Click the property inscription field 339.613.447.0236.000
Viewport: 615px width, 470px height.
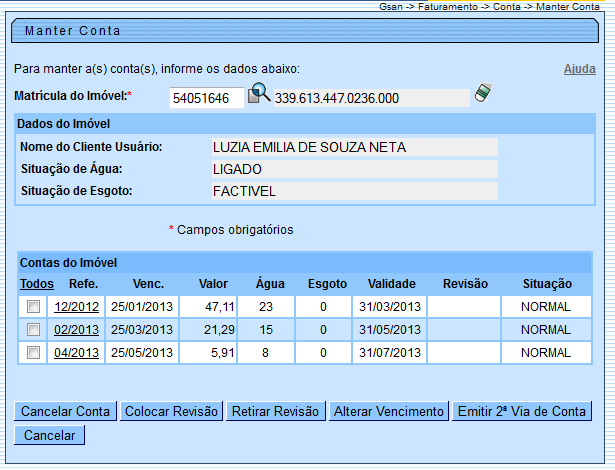[370, 98]
